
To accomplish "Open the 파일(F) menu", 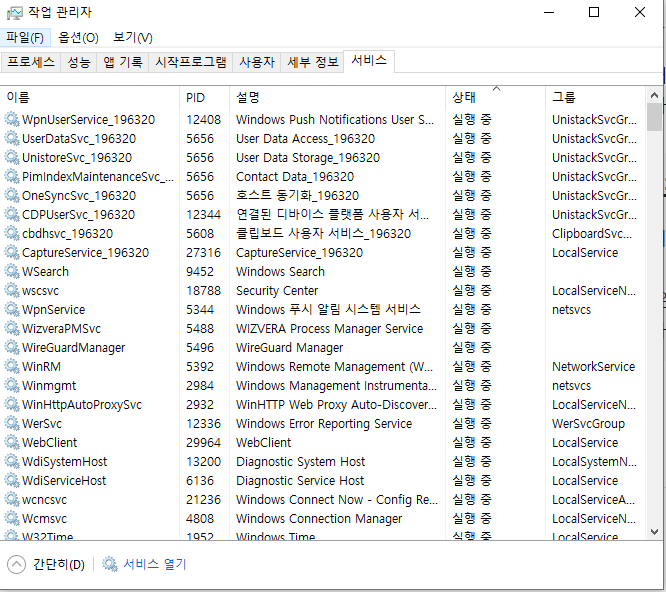I will coord(25,37).
